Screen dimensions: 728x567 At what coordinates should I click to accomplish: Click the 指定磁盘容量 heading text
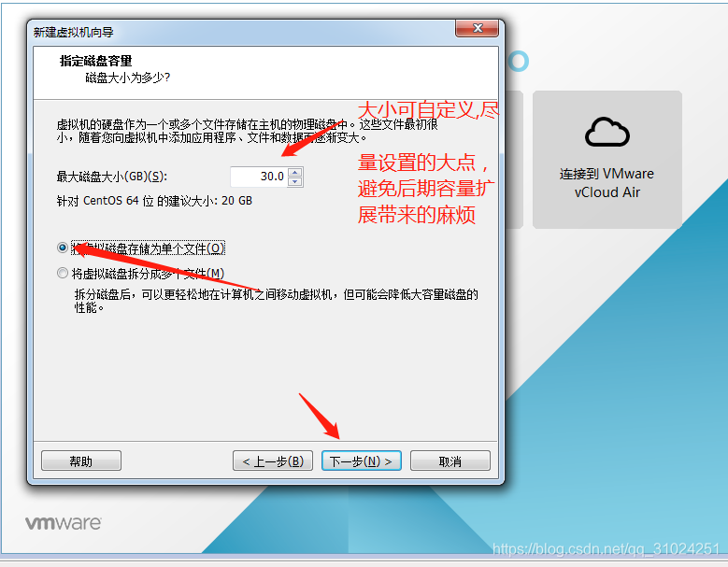click(95, 61)
